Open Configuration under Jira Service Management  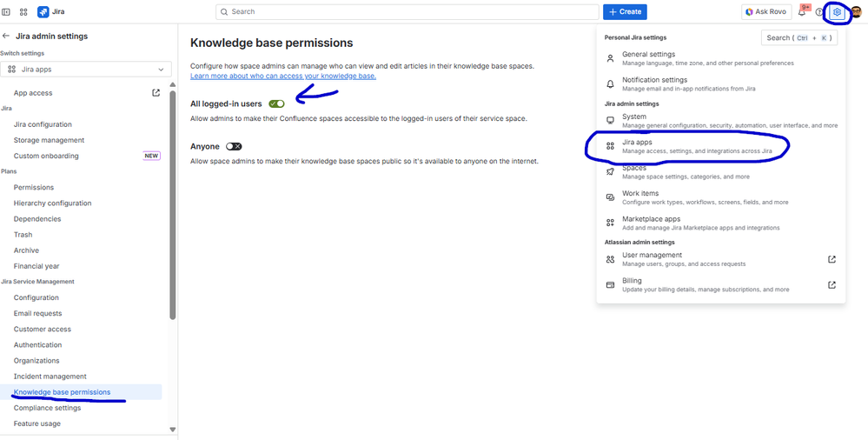click(36, 297)
